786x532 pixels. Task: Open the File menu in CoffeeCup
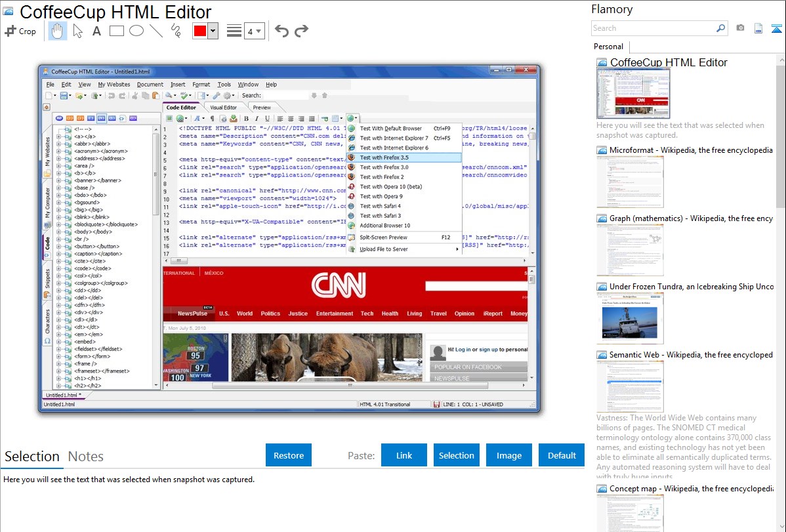point(50,84)
